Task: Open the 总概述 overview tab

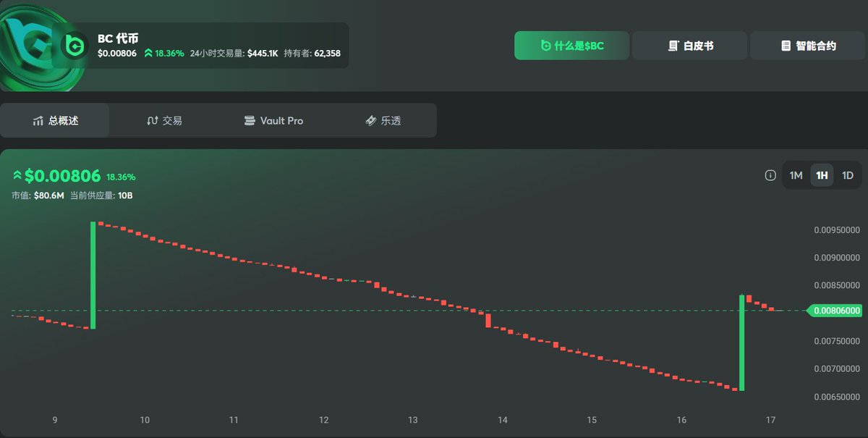Action: point(55,121)
